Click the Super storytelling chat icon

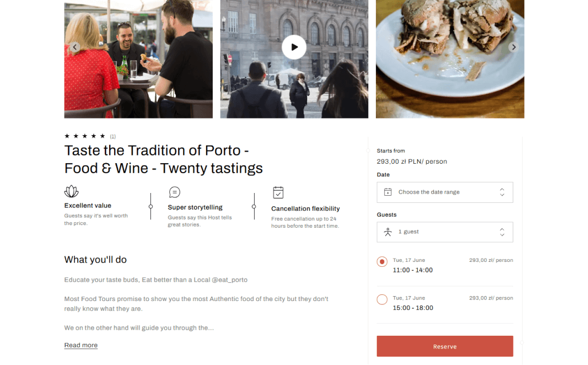175,192
